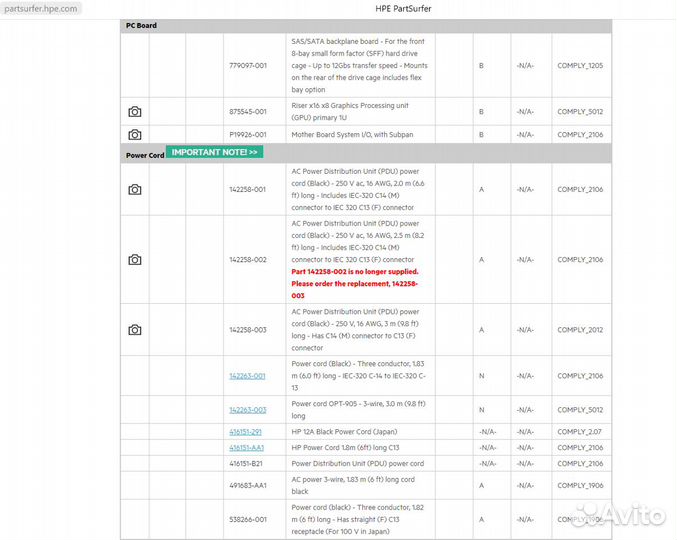Image resolution: width=677 pixels, height=540 pixels.
Task: Click 'Power cord OPT-905' description
Action: 358,410
